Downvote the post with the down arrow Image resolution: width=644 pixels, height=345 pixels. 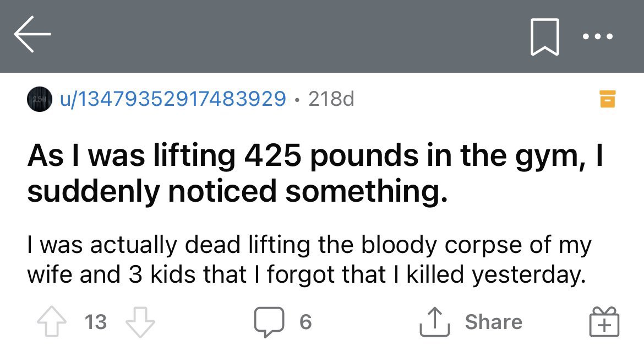[x=140, y=322]
